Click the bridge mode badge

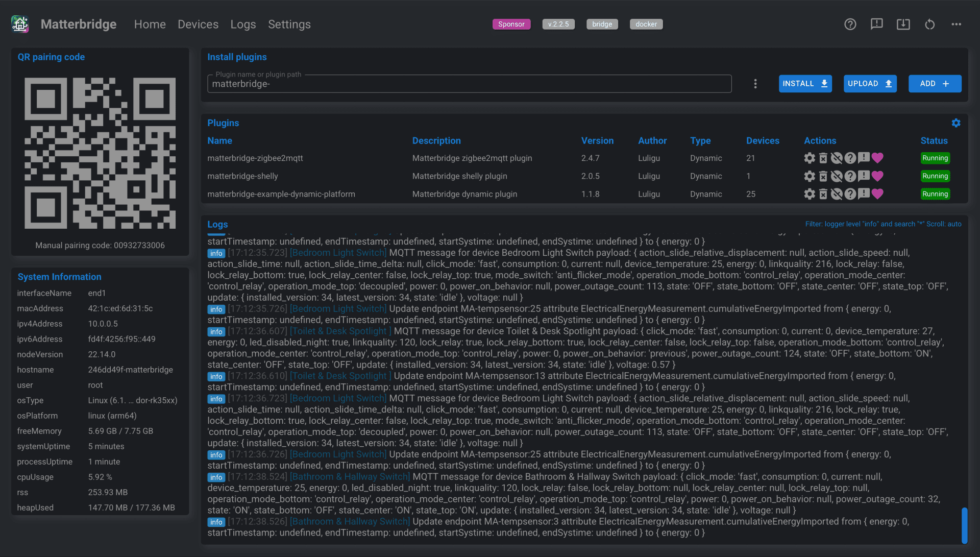click(x=602, y=24)
